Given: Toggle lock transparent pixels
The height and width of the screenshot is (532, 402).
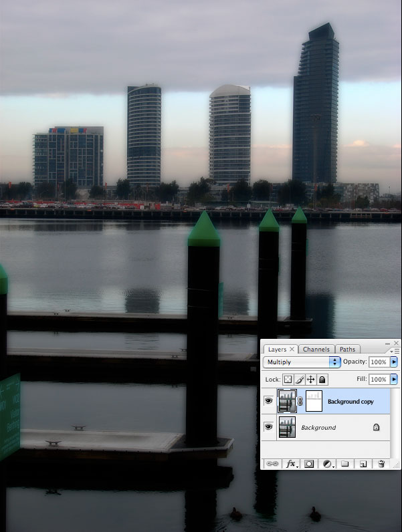Looking at the screenshot, I should coord(288,379).
